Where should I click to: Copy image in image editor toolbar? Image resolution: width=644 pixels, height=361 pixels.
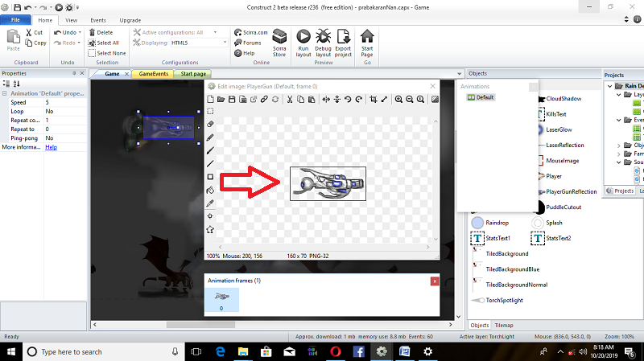coord(300,99)
